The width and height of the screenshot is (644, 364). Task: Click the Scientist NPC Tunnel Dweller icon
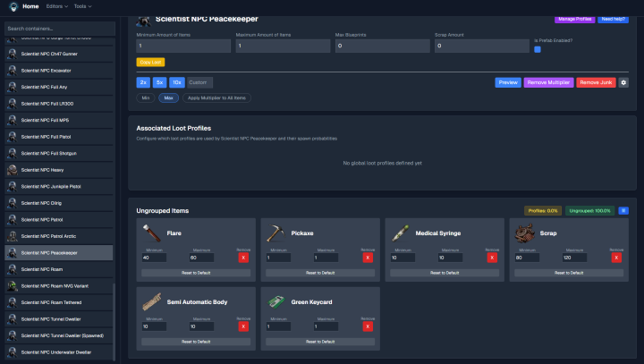click(13, 319)
